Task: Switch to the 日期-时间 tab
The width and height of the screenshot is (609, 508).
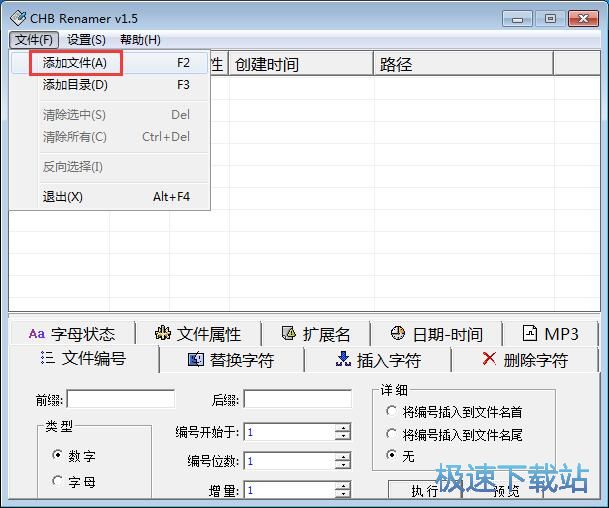Action: [x=436, y=334]
